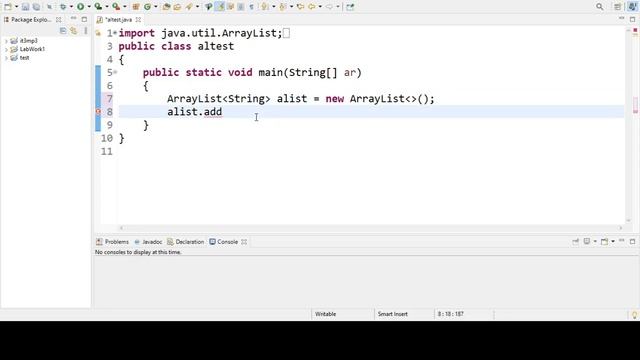640x360 pixels.
Task: Open the Coverage dropdown arrow
Action: pyautogui.click(x=107, y=7)
